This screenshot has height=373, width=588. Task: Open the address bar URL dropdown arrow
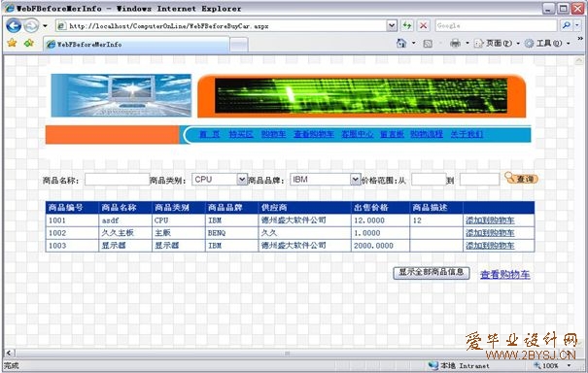point(392,25)
